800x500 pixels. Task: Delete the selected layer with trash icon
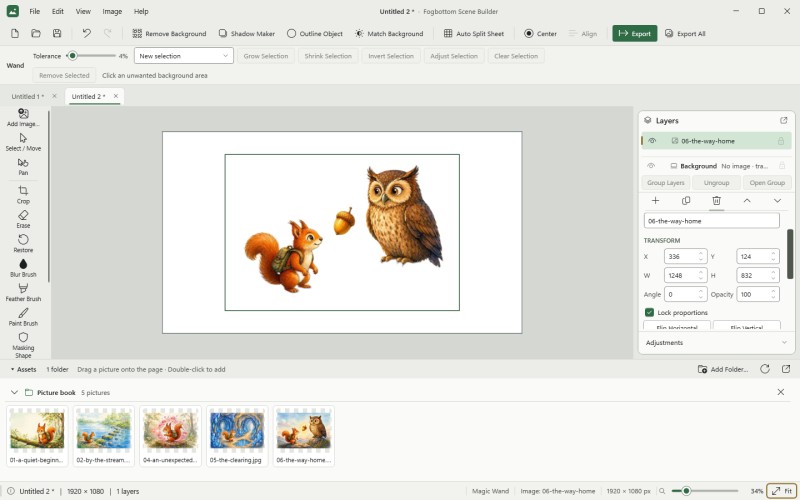(x=716, y=201)
